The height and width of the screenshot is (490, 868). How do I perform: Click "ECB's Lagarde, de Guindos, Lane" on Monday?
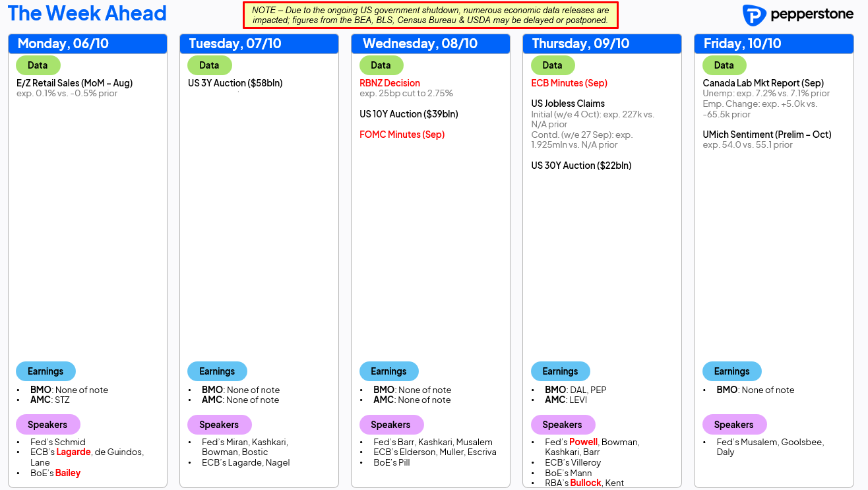pos(86,457)
